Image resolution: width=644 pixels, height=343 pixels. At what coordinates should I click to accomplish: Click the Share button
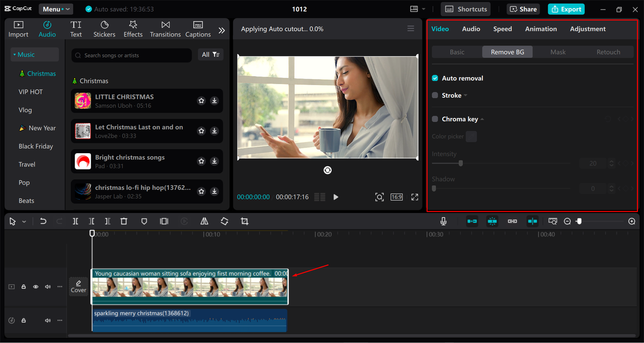(x=522, y=9)
